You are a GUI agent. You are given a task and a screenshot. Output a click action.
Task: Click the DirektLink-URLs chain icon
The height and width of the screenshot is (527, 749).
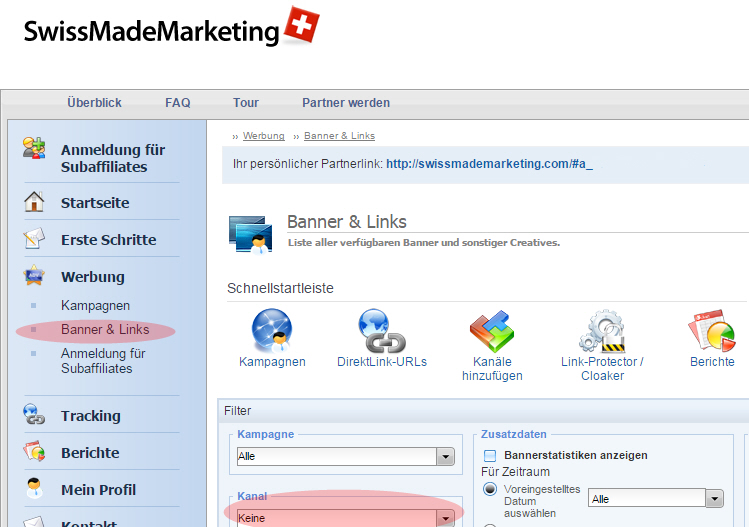coord(382,330)
